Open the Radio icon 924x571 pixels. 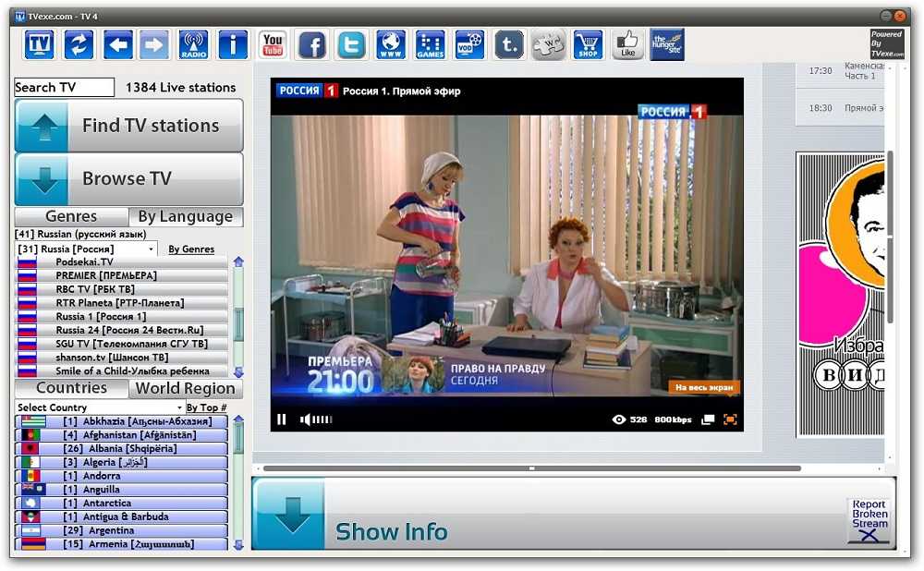pos(194,44)
